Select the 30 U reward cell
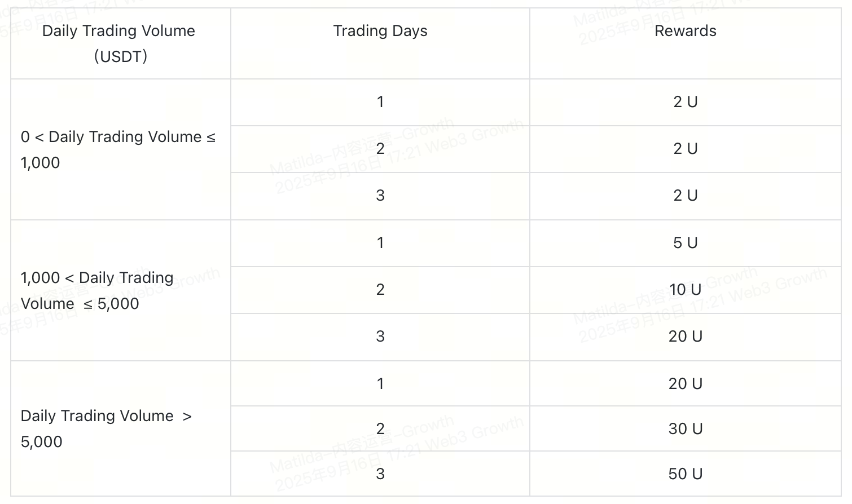852x504 pixels. tap(685, 428)
